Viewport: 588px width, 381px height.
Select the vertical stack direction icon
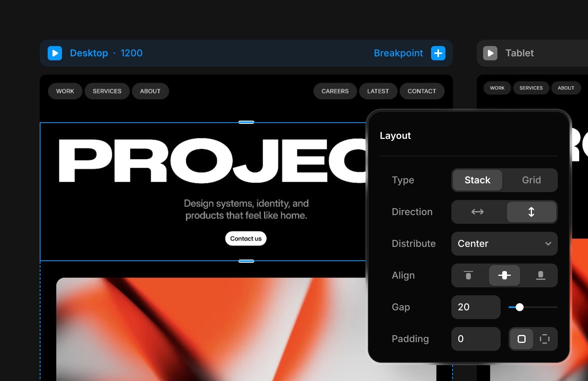pyautogui.click(x=532, y=212)
